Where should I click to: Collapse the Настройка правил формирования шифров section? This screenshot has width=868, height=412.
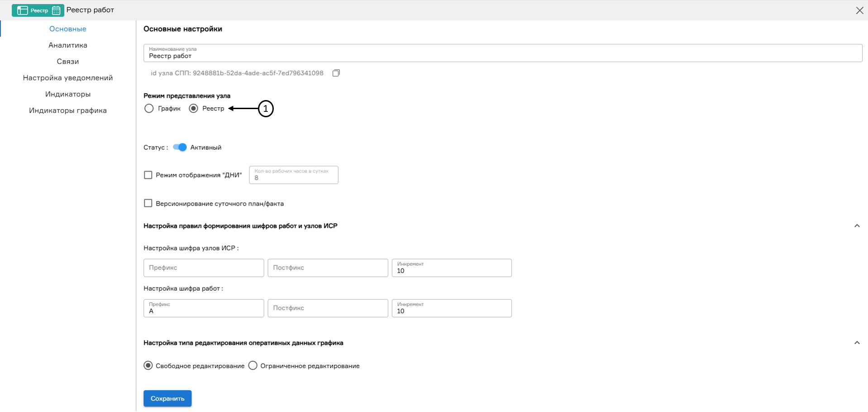[x=857, y=225]
